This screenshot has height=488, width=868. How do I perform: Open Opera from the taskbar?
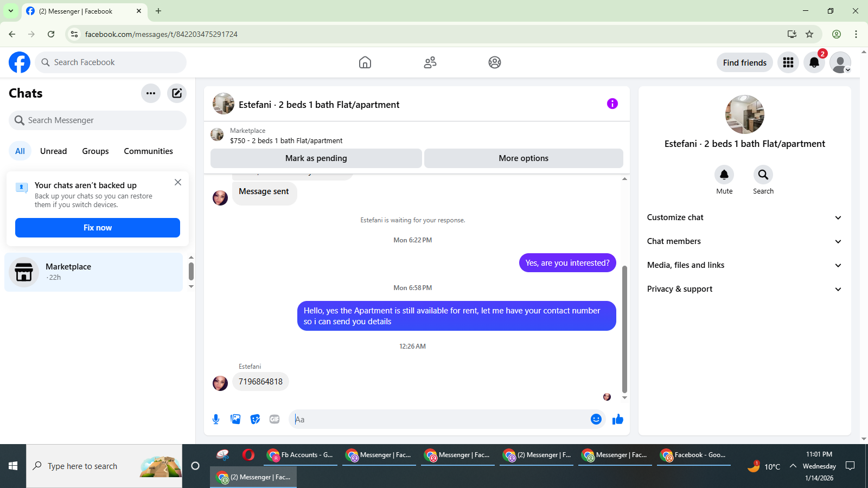coord(248,455)
